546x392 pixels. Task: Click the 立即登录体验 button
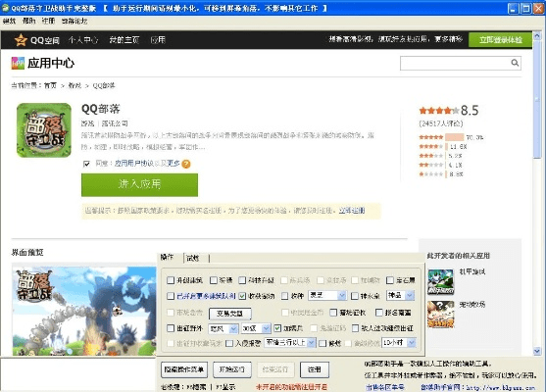click(x=500, y=39)
